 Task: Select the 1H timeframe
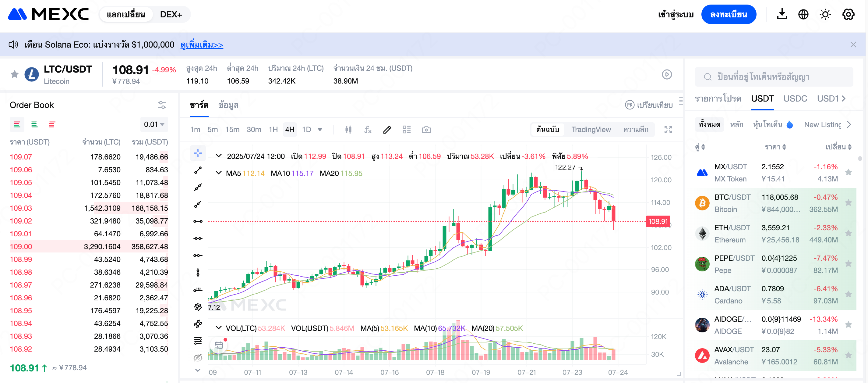(x=273, y=130)
